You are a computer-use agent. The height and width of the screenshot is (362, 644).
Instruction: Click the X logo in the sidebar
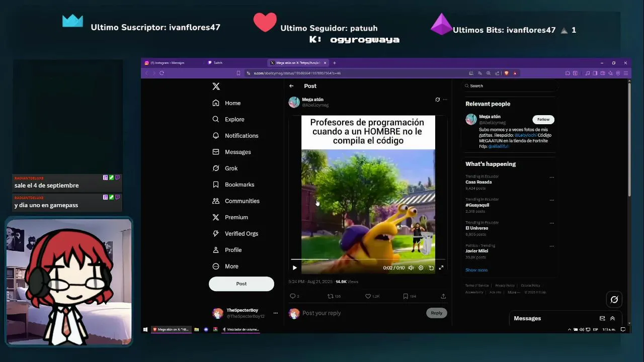[216, 86]
